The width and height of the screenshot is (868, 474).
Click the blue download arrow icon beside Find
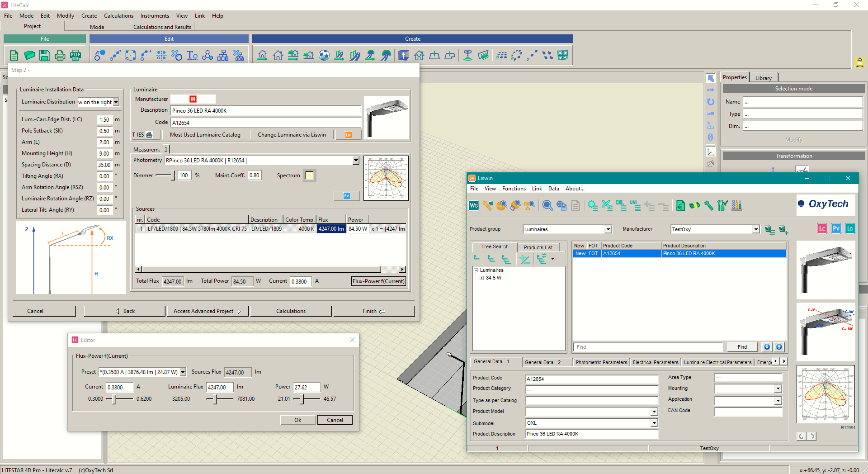[767, 347]
